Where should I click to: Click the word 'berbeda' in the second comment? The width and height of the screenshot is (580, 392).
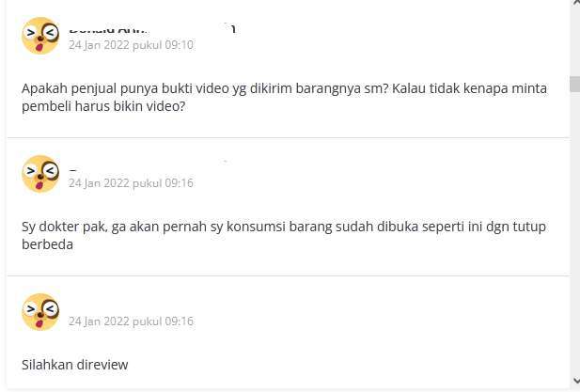[47, 244]
